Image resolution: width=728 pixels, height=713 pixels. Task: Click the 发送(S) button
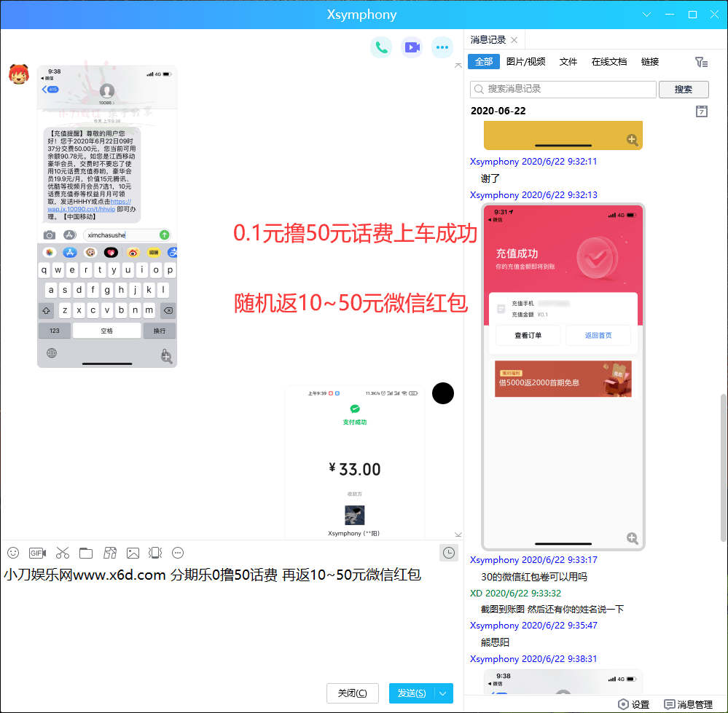[x=411, y=693]
